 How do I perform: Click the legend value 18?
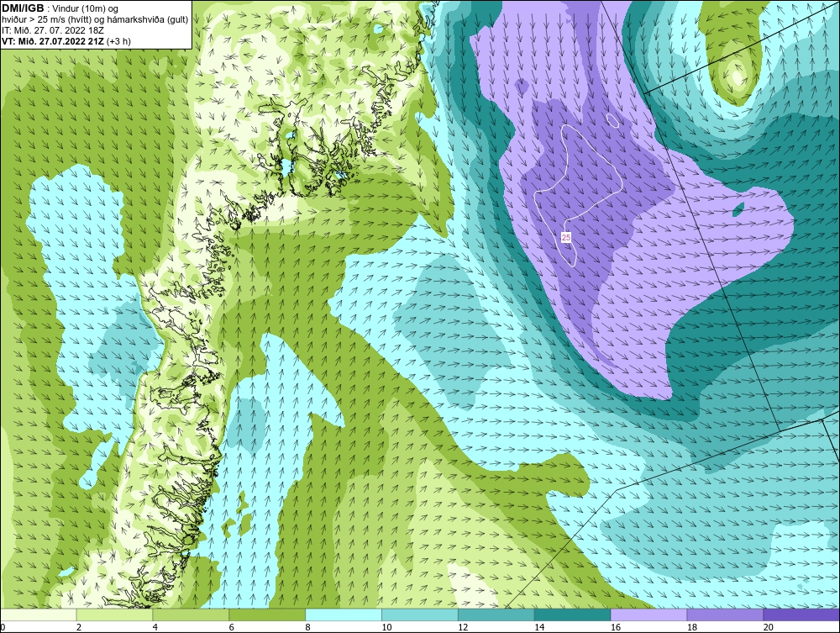[x=692, y=627]
